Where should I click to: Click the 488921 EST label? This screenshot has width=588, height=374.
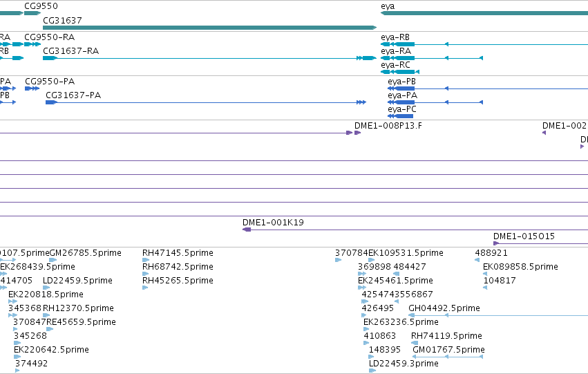(x=491, y=253)
